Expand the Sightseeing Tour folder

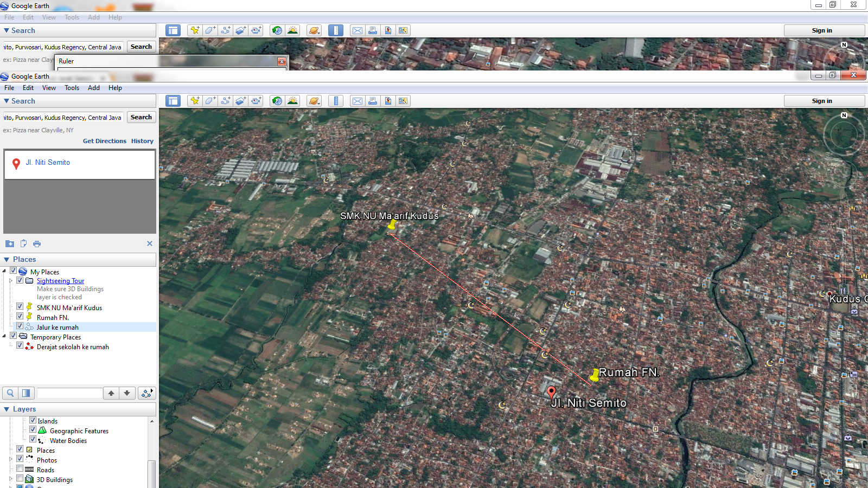pos(11,281)
